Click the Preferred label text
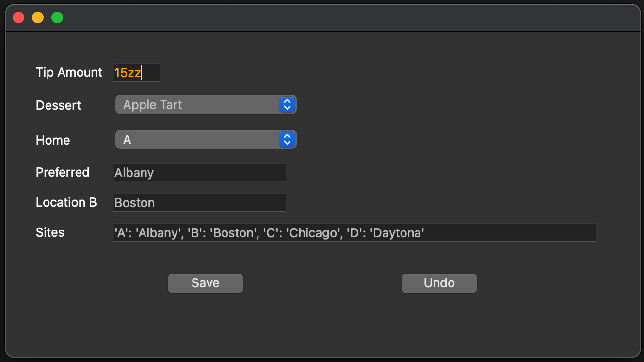644x362 pixels. pos(63,172)
